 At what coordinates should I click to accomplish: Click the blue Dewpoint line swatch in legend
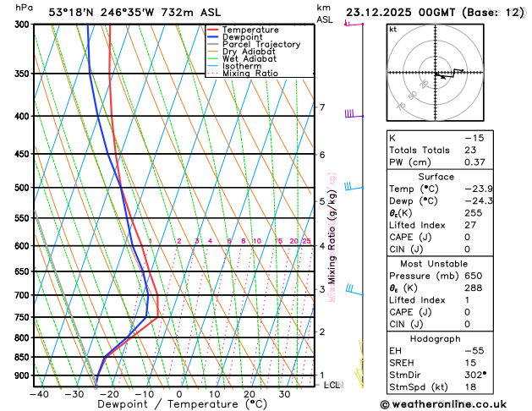tap(213, 37)
